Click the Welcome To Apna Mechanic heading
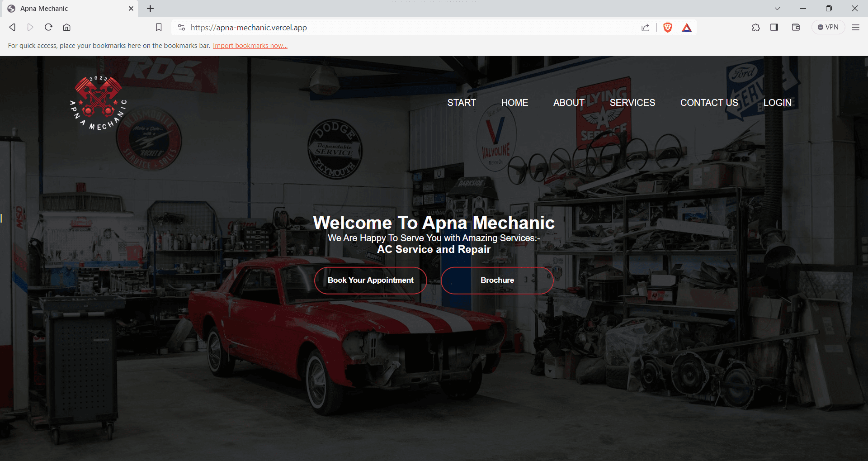868x461 pixels. click(434, 223)
